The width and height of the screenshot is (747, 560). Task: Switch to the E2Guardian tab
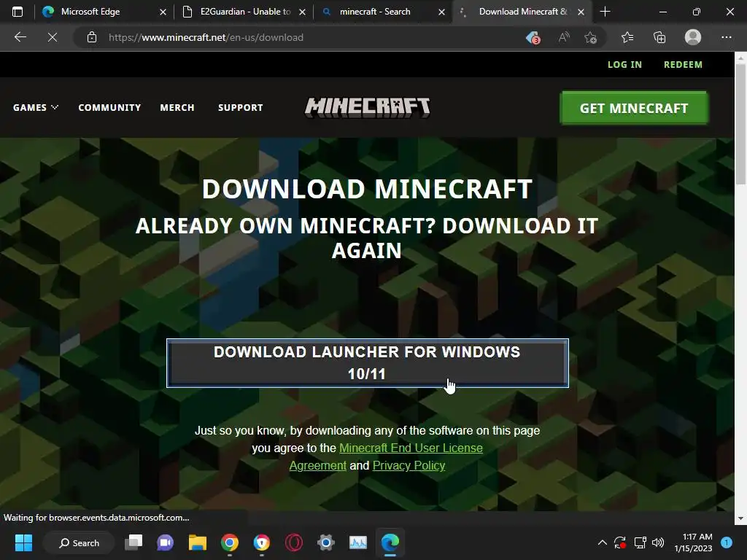click(x=243, y=12)
